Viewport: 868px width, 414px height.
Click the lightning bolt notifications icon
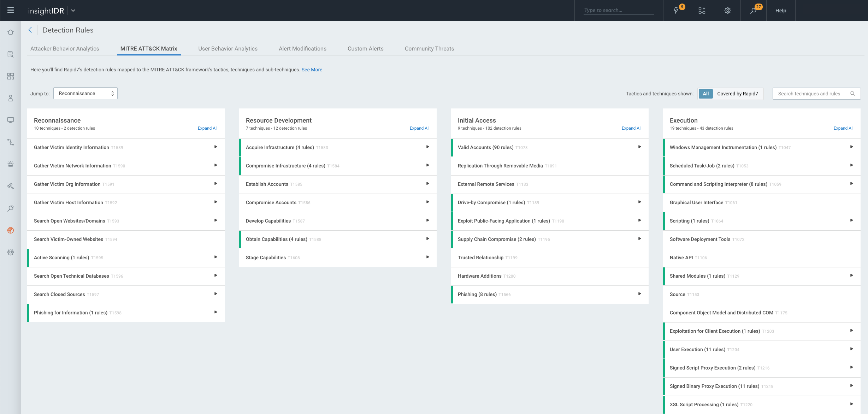[x=676, y=11]
